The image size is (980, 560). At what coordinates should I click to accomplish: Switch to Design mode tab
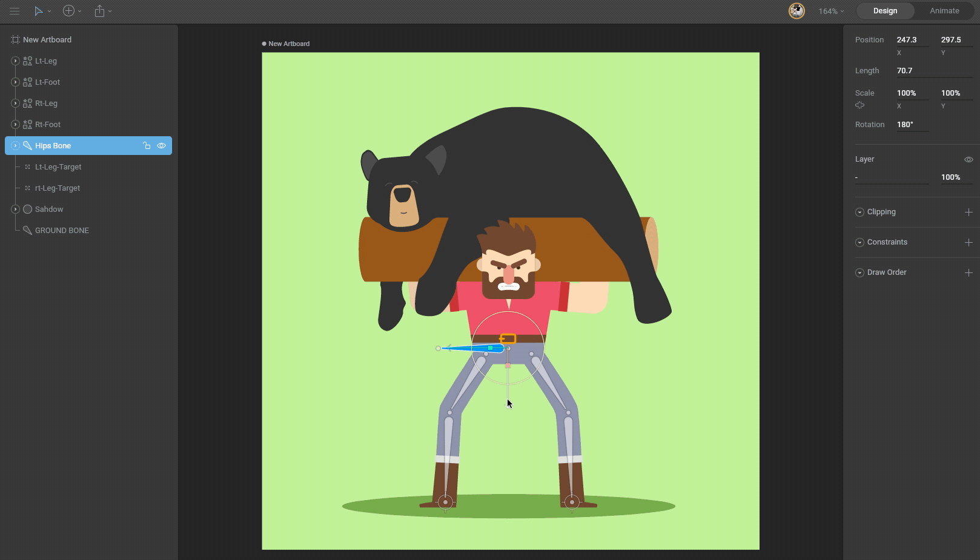(x=885, y=11)
